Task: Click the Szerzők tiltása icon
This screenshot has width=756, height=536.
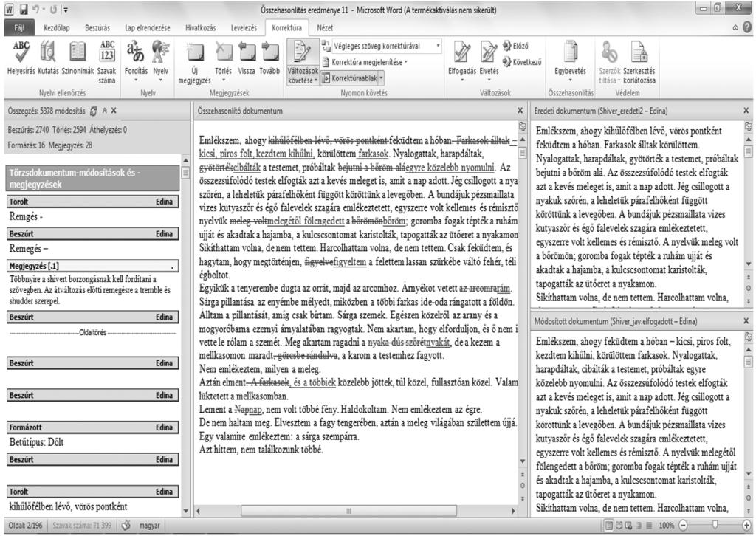Action: click(x=609, y=52)
